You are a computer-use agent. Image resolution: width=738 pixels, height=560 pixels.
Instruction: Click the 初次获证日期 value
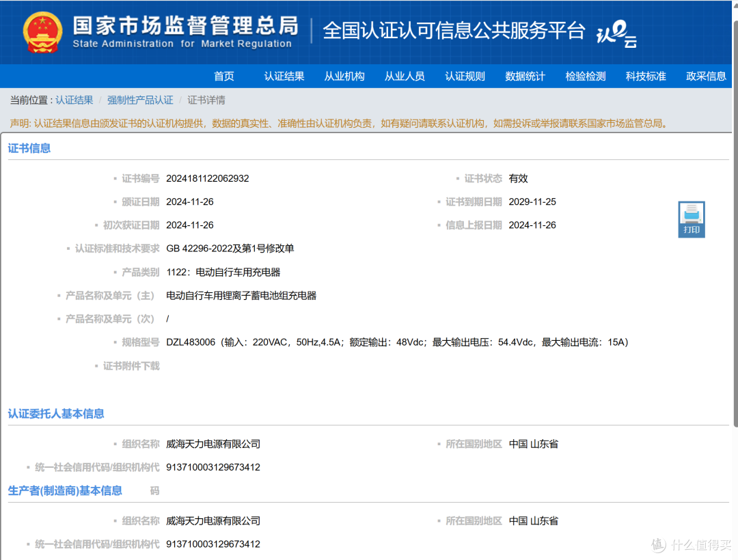(x=190, y=225)
